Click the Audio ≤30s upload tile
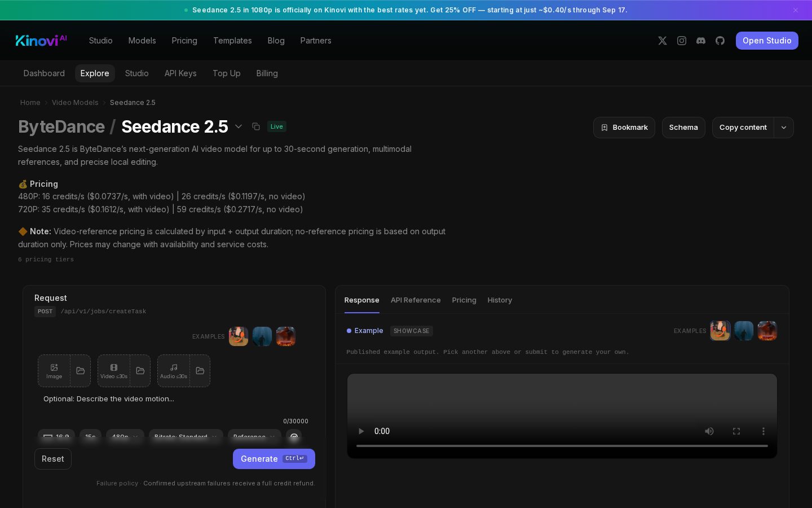Image resolution: width=812 pixels, height=508 pixels. (174, 371)
